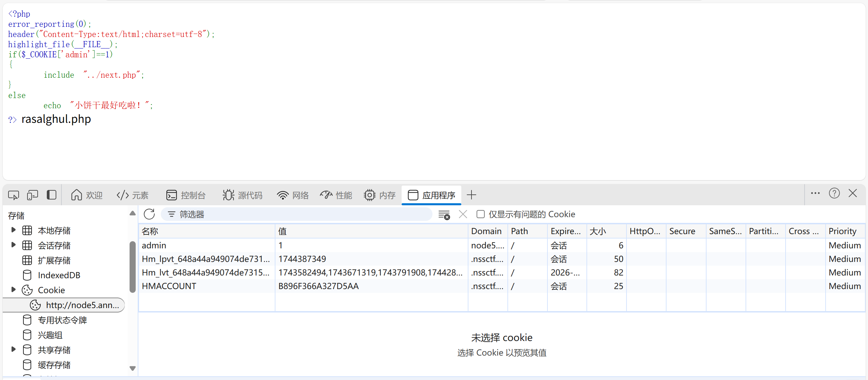The width and height of the screenshot is (868, 380).
Task: Sort cookies by 名称 column header
Action: [x=206, y=231]
